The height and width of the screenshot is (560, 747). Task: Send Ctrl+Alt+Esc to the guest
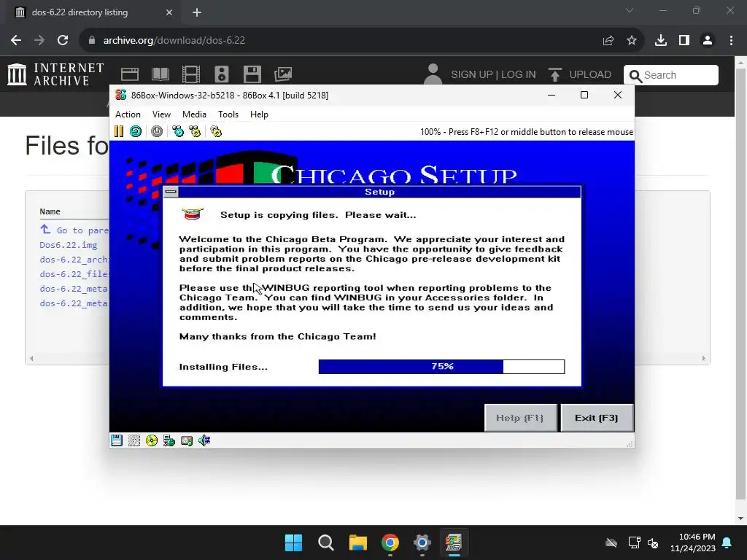tap(195, 131)
